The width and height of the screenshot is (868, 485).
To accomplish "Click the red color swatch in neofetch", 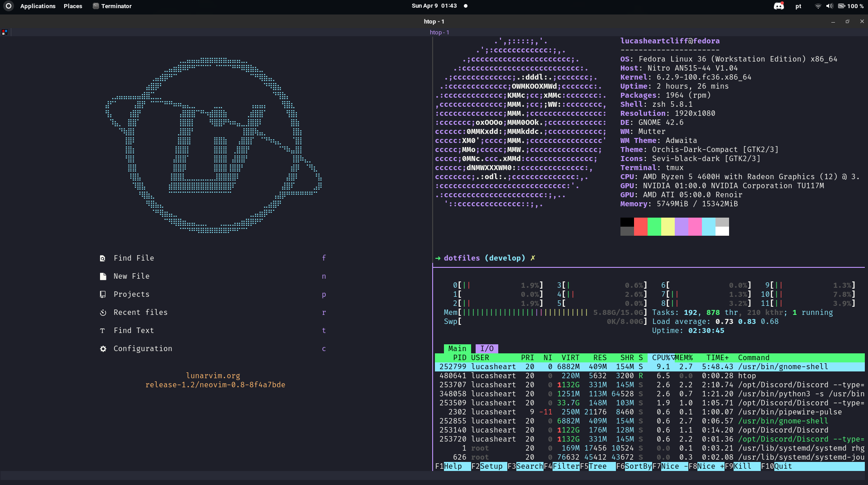I will pyautogui.click(x=641, y=226).
